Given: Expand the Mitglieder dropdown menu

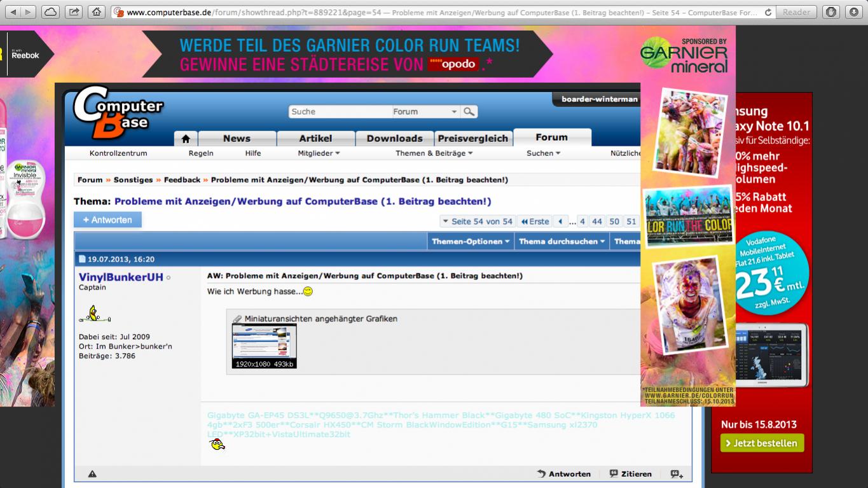Looking at the screenshot, I should pyautogui.click(x=319, y=153).
